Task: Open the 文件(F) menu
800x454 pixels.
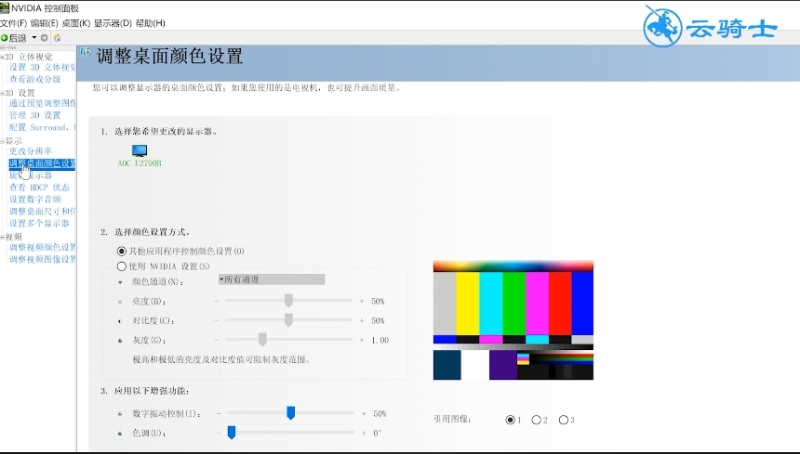Action: pos(13,23)
